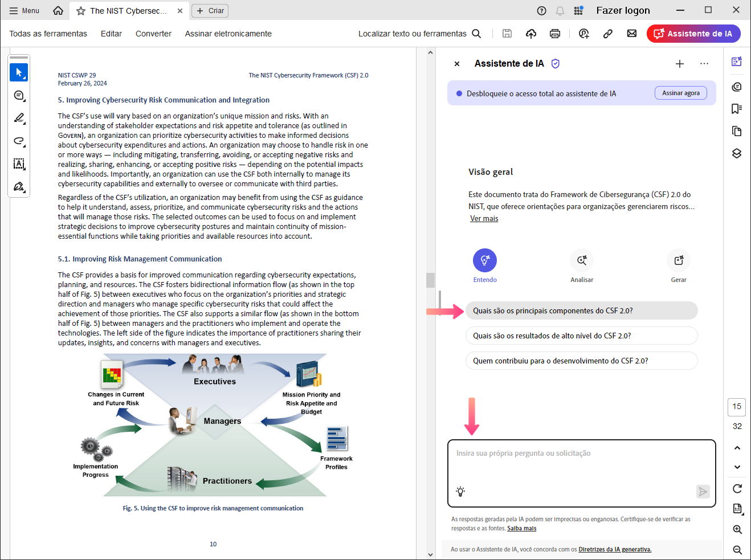Click the email envelope icon
Viewport: 751px width, 560px height.
(x=632, y=34)
